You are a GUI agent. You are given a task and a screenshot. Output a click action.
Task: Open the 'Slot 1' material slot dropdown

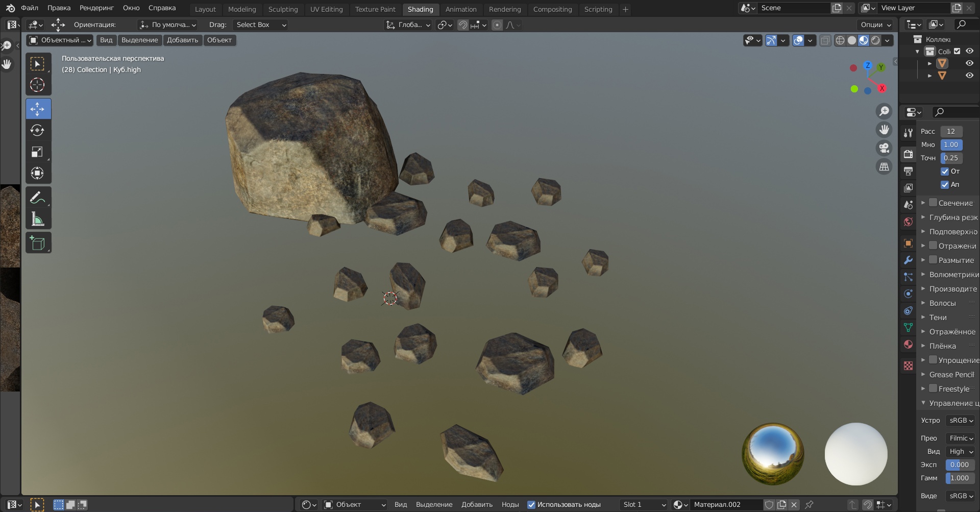[x=643, y=504]
